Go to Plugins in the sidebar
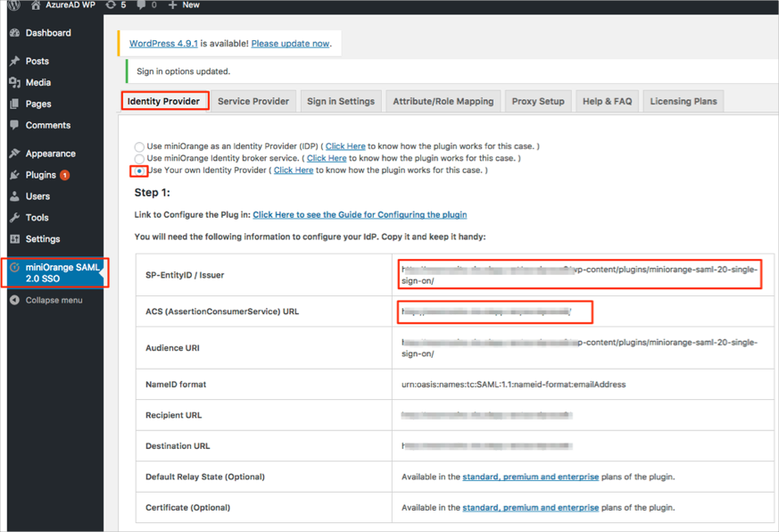Screen dimensions: 779x532 40,175
